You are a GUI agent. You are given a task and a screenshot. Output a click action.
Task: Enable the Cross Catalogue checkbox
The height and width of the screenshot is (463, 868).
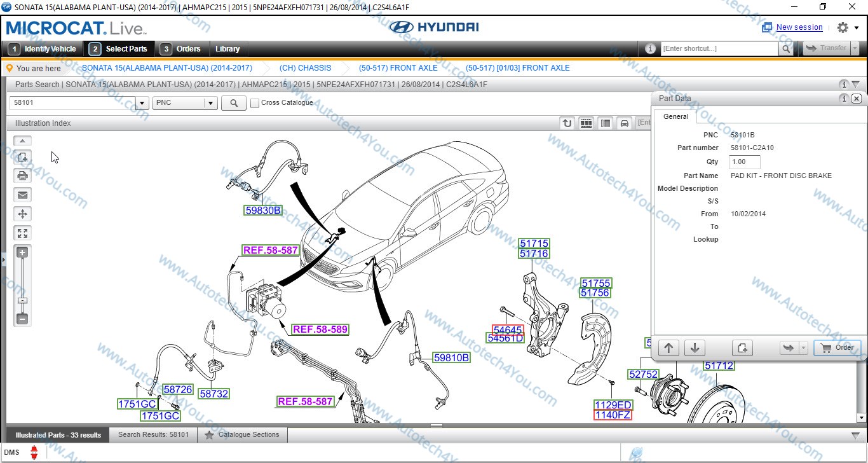click(254, 102)
